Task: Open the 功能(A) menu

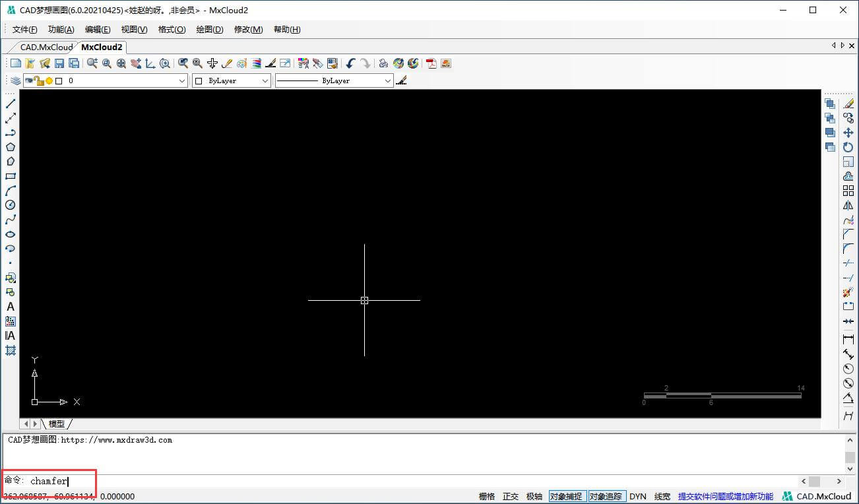Action: click(61, 30)
